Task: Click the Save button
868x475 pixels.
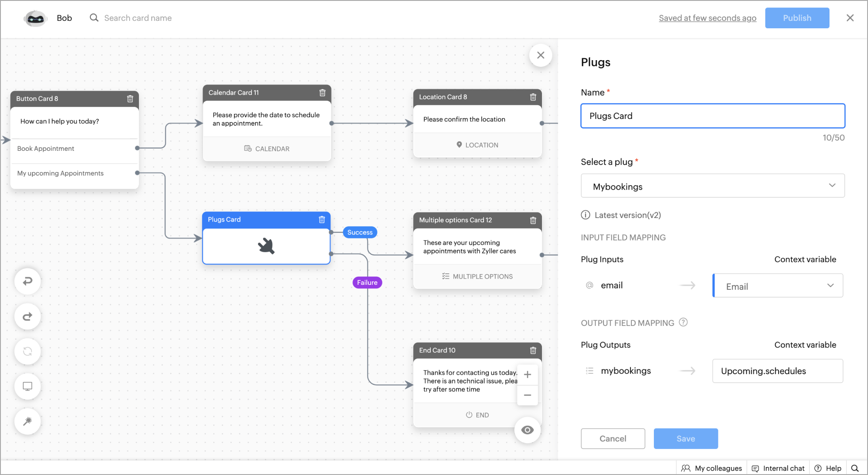Action: click(685, 439)
